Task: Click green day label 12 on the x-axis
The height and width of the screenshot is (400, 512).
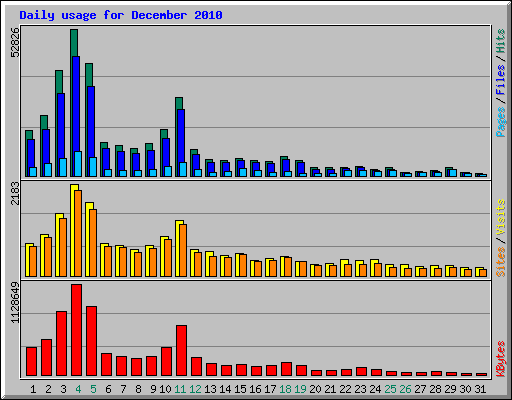Action: click(195, 389)
